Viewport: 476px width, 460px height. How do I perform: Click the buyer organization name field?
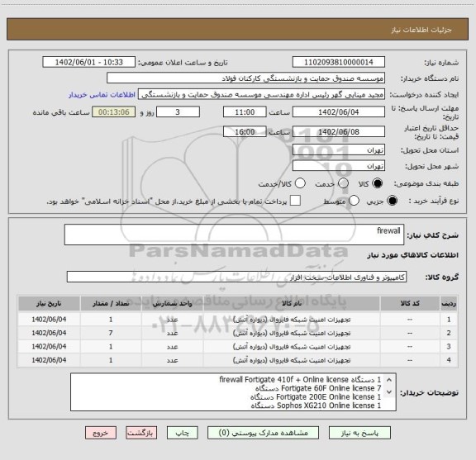245,78
